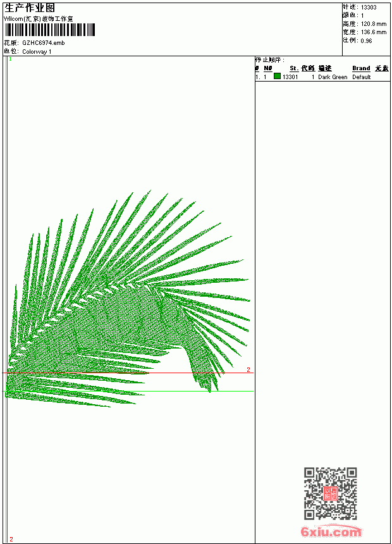
Task: Click the QR code image
Action: coord(330,493)
